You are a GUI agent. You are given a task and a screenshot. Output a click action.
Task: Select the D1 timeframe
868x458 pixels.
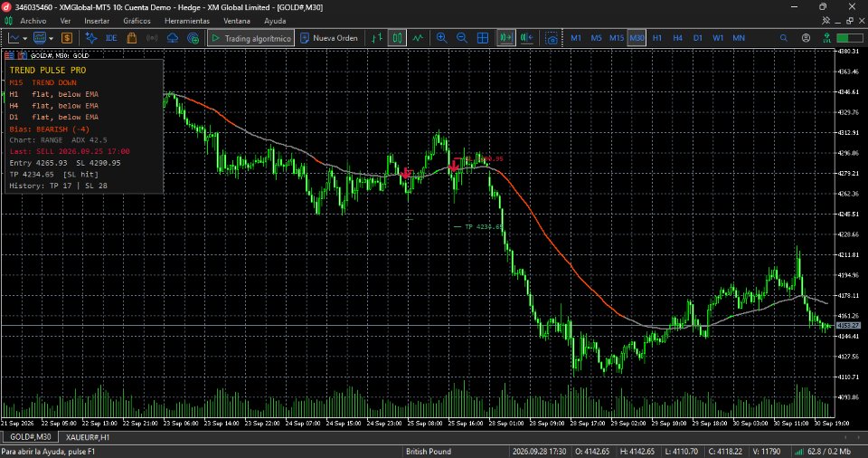pyautogui.click(x=697, y=38)
